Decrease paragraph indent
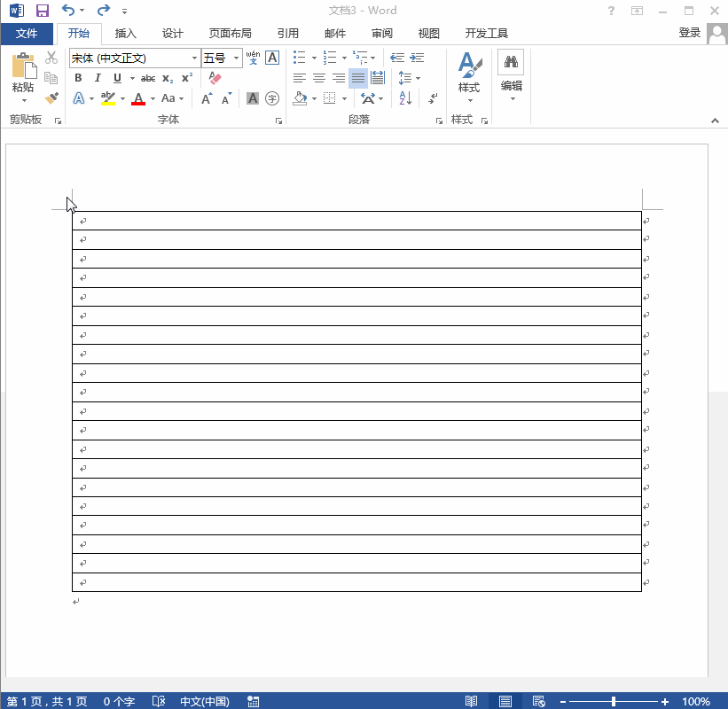Image resolution: width=728 pixels, height=709 pixels. click(x=397, y=58)
